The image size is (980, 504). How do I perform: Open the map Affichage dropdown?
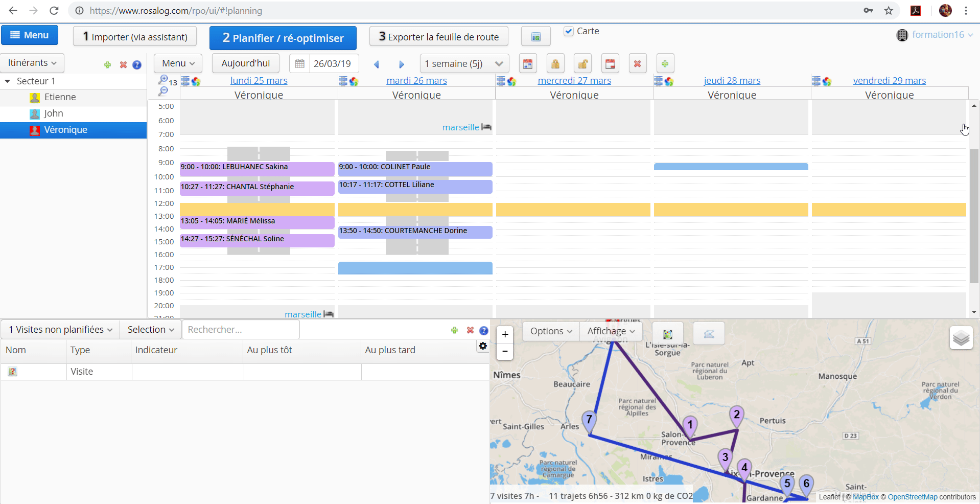click(x=611, y=331)
